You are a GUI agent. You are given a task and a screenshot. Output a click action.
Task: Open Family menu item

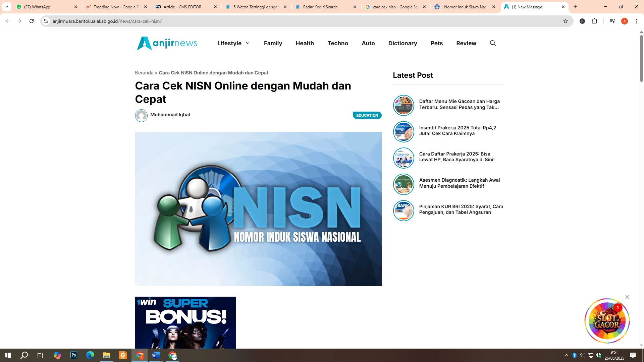pos(273,43)
